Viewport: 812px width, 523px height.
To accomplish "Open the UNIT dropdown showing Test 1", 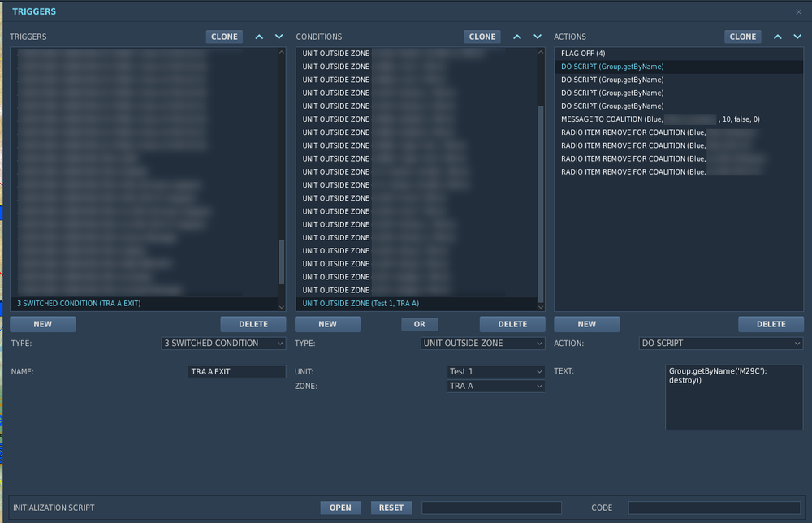I will [x=495, y=371].
